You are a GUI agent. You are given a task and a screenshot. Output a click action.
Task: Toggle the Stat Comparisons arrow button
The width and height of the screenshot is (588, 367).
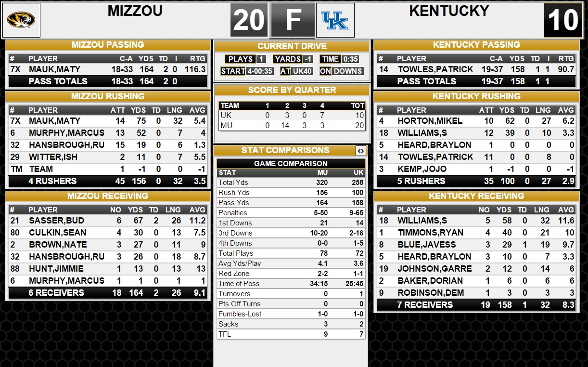coord(360,151)
